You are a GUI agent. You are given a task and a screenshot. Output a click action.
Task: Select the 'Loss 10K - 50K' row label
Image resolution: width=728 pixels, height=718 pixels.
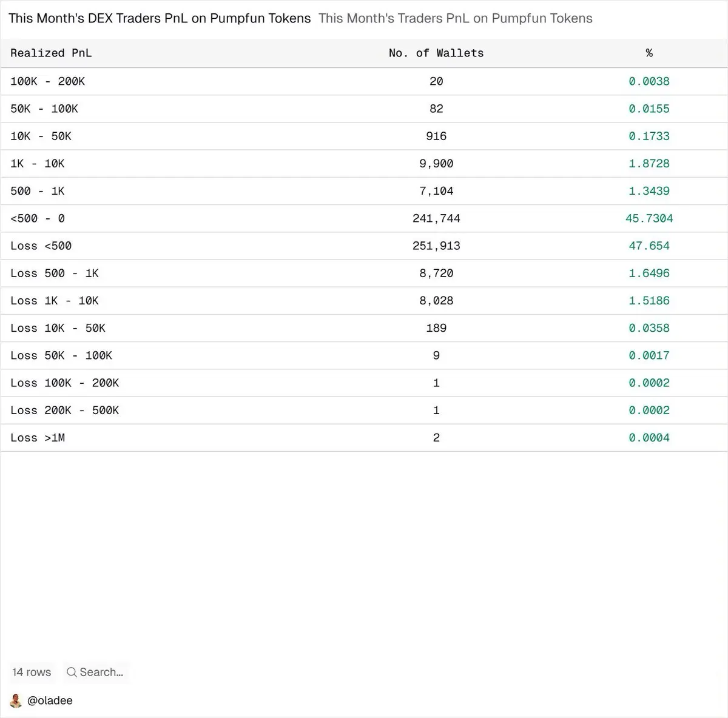pos(58,328)
